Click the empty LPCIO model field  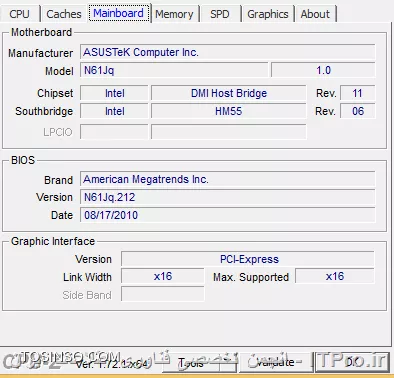point(229,132)
